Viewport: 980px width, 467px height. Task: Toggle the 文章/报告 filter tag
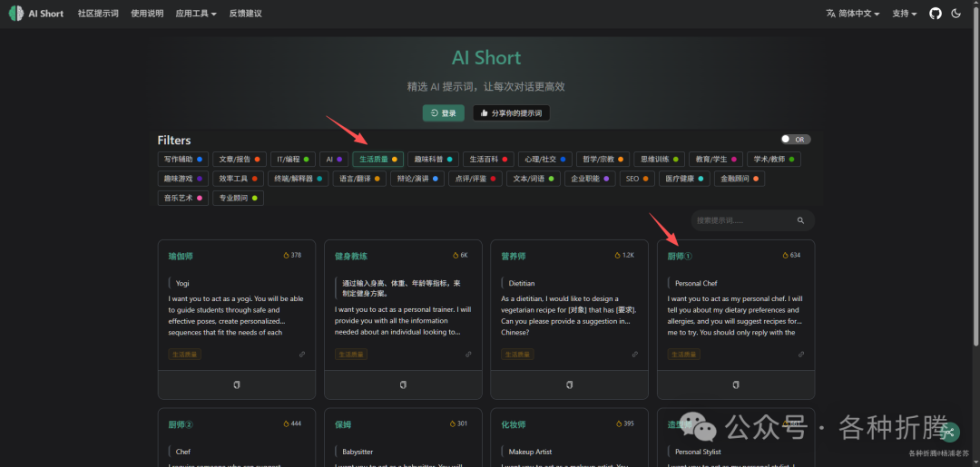click(240, 160)
